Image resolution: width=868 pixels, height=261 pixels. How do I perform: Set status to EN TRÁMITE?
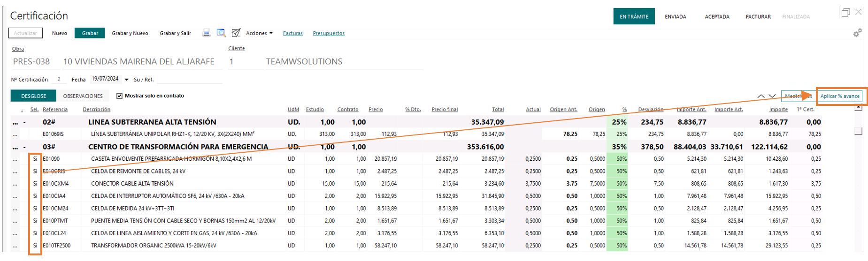634,16
